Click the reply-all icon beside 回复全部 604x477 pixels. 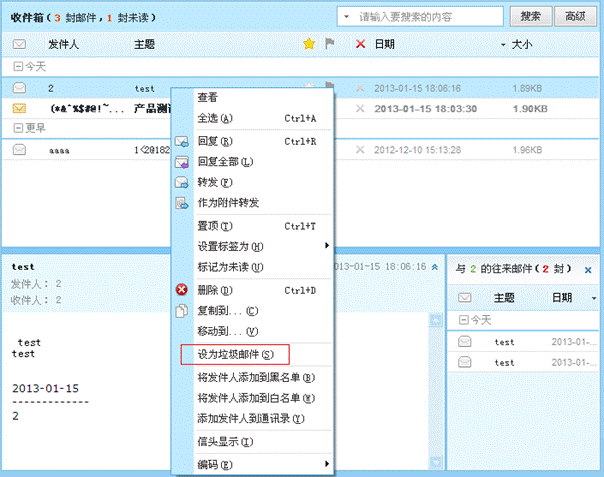182,162
